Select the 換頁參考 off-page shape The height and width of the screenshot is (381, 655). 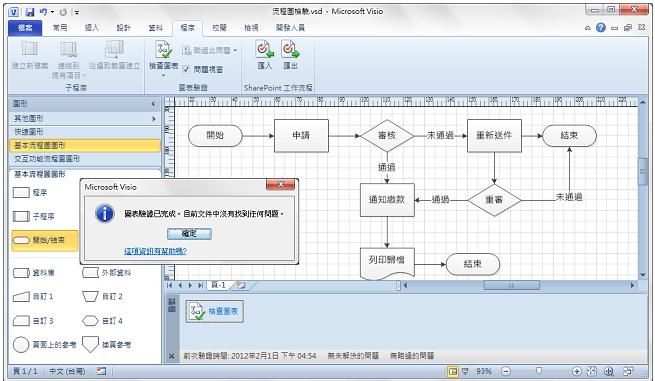[x=107, y=345]
